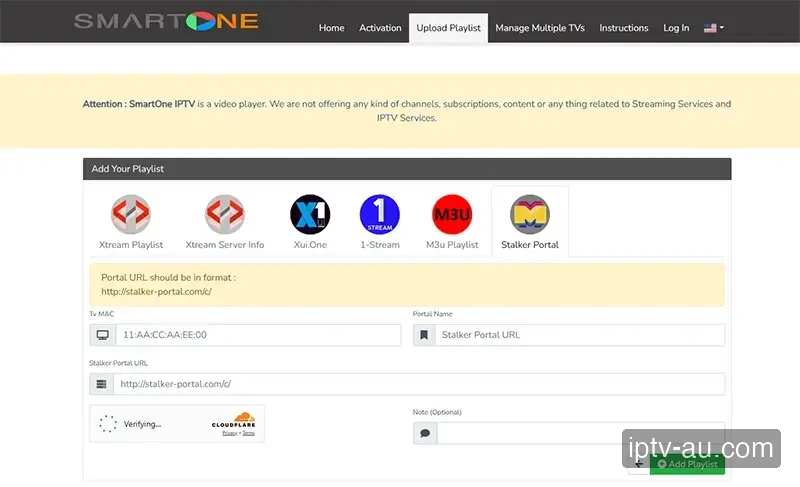Switch to the 1-Stream tab label
Image resolution: width=800 pixels, height=487 pixels.
point(380,245)
